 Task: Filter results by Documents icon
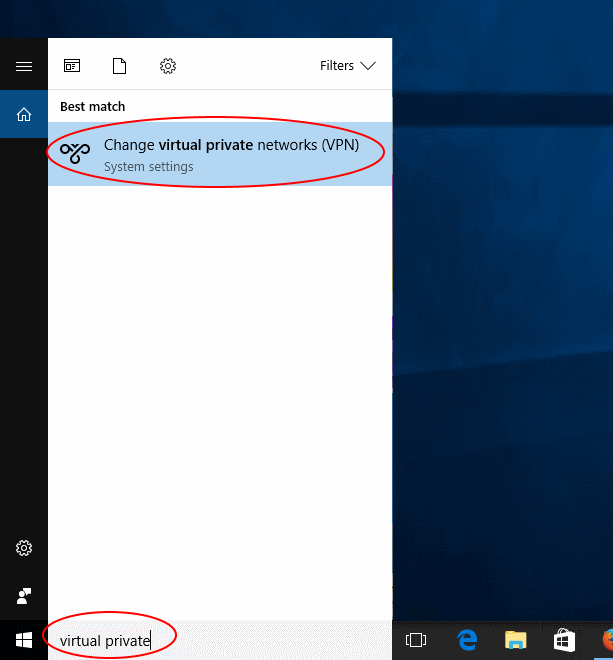click(120, 66)
